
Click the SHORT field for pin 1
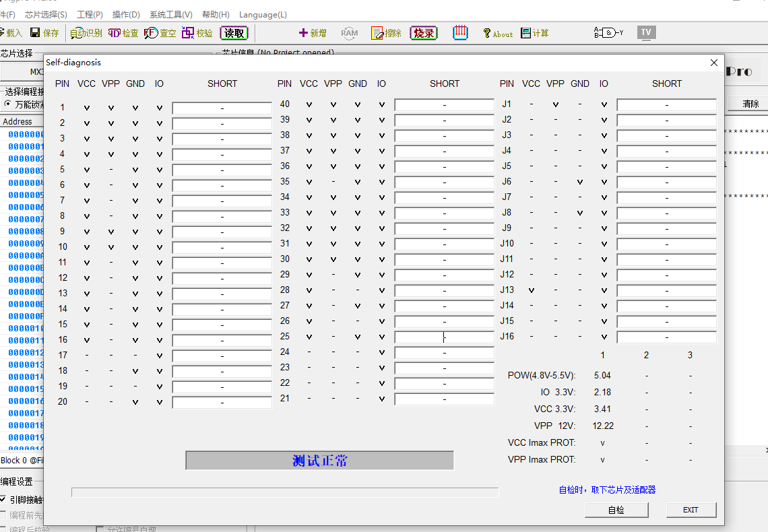click(222, 108)
